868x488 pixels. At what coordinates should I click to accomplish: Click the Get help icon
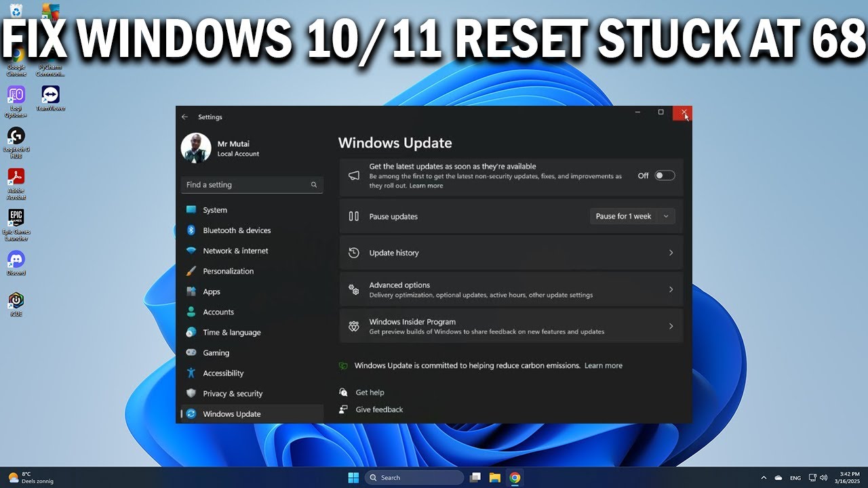point(344,392)
